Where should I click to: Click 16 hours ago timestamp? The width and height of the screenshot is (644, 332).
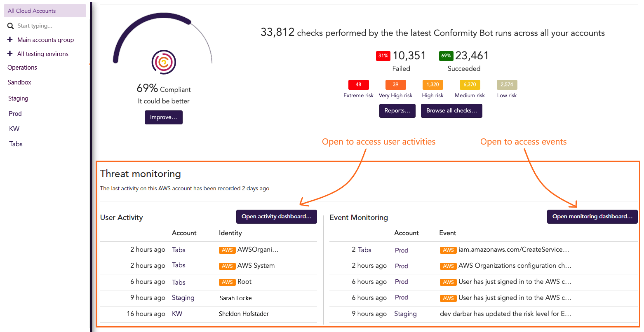tap(146, 314)
